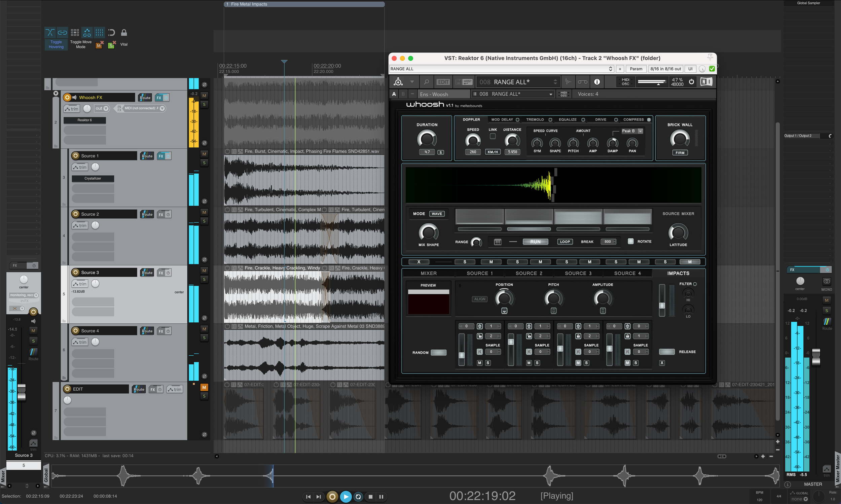The width and height of the screenshot is (841, 504).
Task: Go to project end transport button
Action: pos(319,497)
